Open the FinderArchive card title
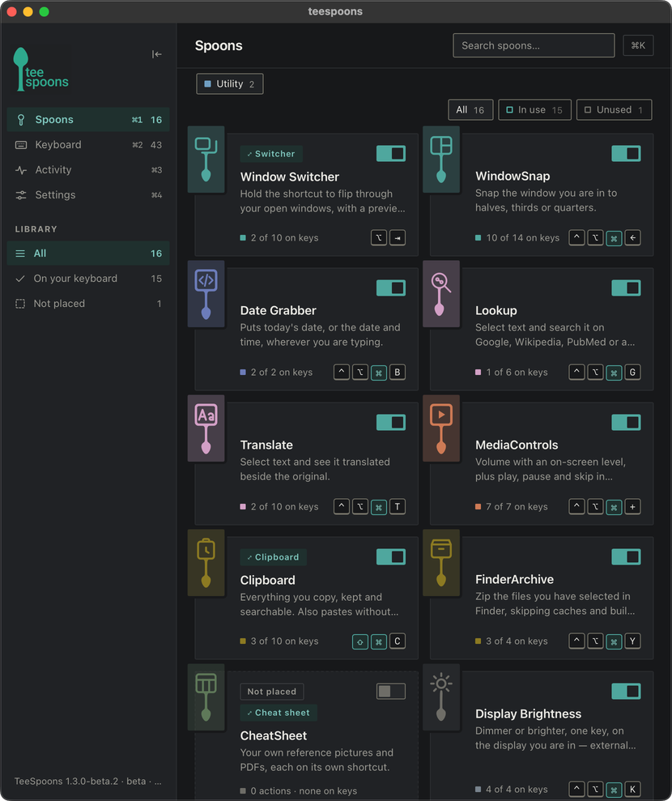This screenshot has height=801, width=672. (514, 579)
